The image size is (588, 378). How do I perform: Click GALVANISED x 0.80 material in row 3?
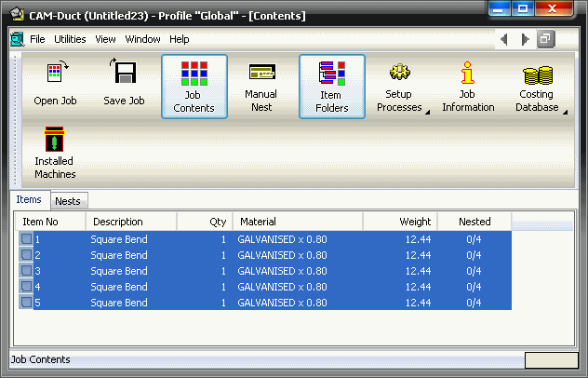(x=282, y=271)
